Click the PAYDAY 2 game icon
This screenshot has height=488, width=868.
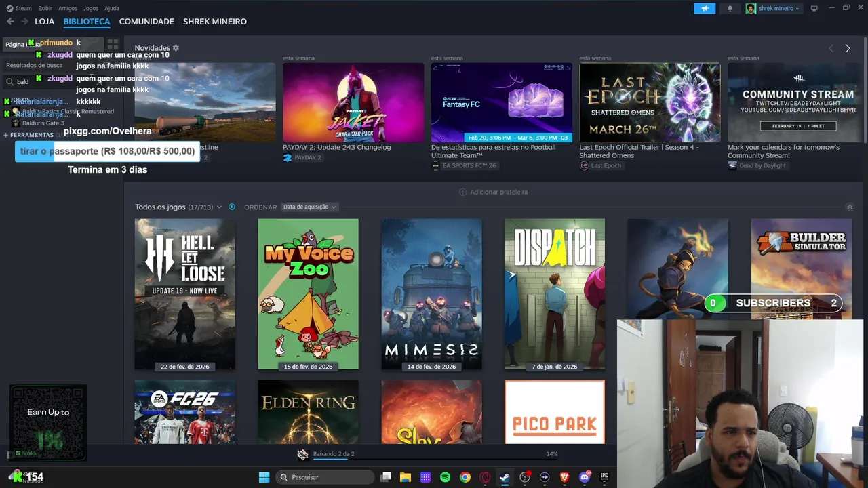click(x=288, y=157)
